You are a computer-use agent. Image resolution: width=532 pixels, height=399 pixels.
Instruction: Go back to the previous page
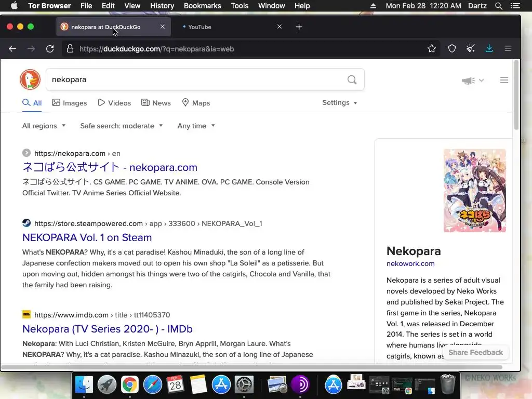[x=12, y=49]
